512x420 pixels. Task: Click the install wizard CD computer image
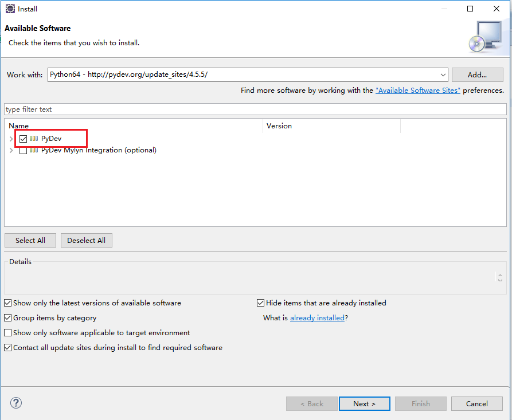tap(485, 37)
